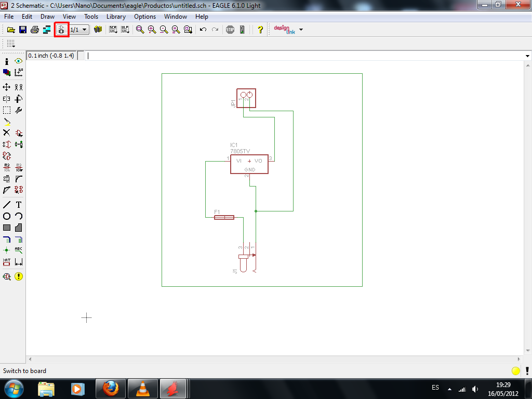Zoom out with the minus magnifier

[164, 30]
